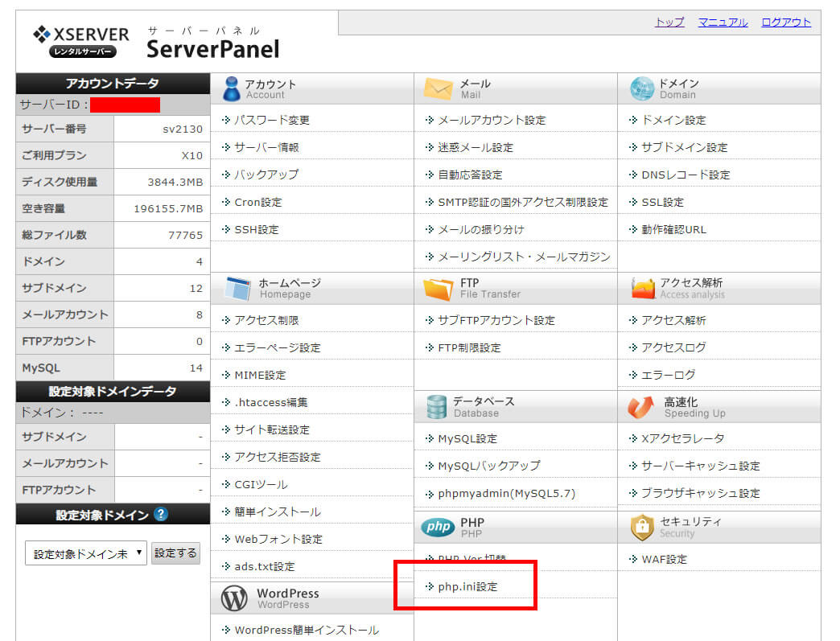This screenshot has width=840, height=641.
Task: Click the Speeding Up arrow icon
Action: tap(641, 407)
